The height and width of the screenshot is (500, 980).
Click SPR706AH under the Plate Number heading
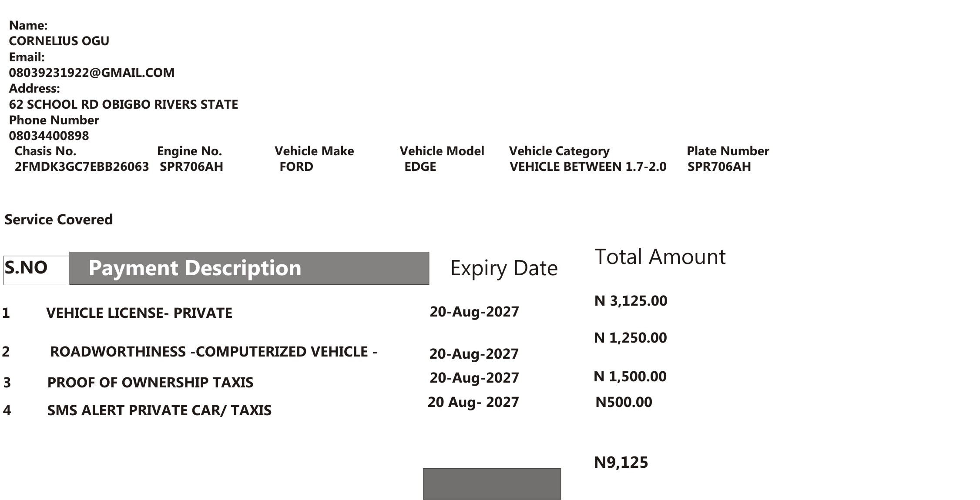coord(719,167)
